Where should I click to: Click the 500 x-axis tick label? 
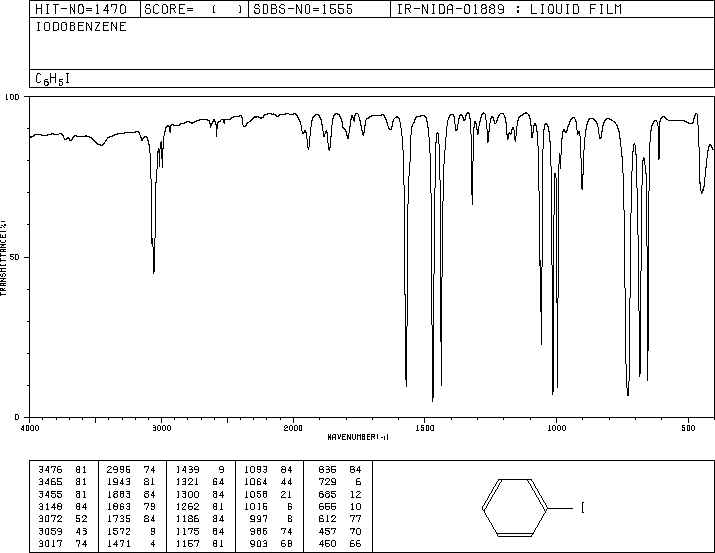click(688, 428)
